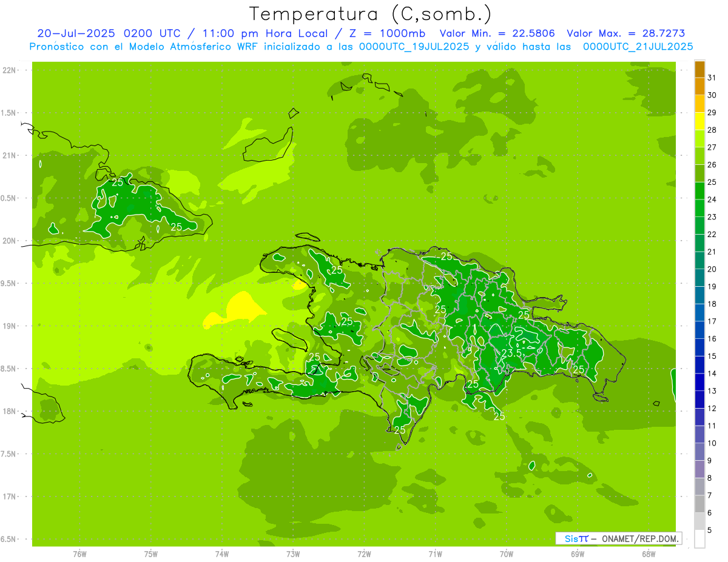Pick the teal legend swatch between 19 and 20
The image size is (728, 562).
699,278
